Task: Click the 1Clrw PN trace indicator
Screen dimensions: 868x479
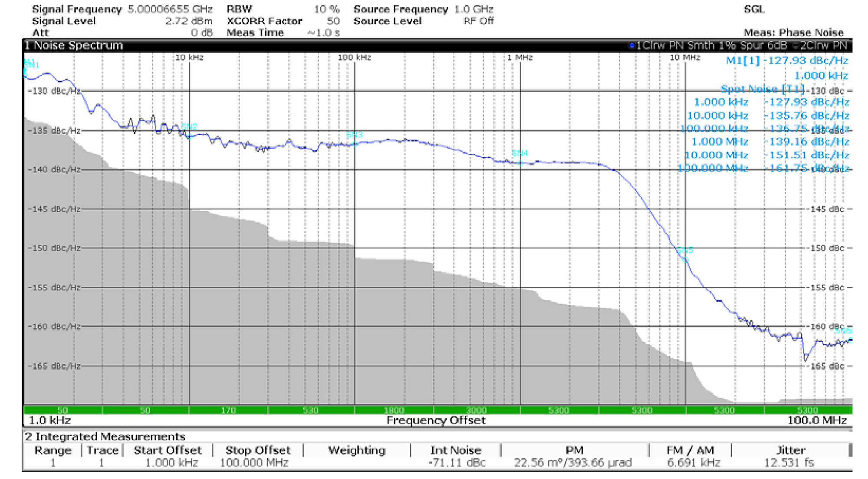Action: tap(707, 46)
